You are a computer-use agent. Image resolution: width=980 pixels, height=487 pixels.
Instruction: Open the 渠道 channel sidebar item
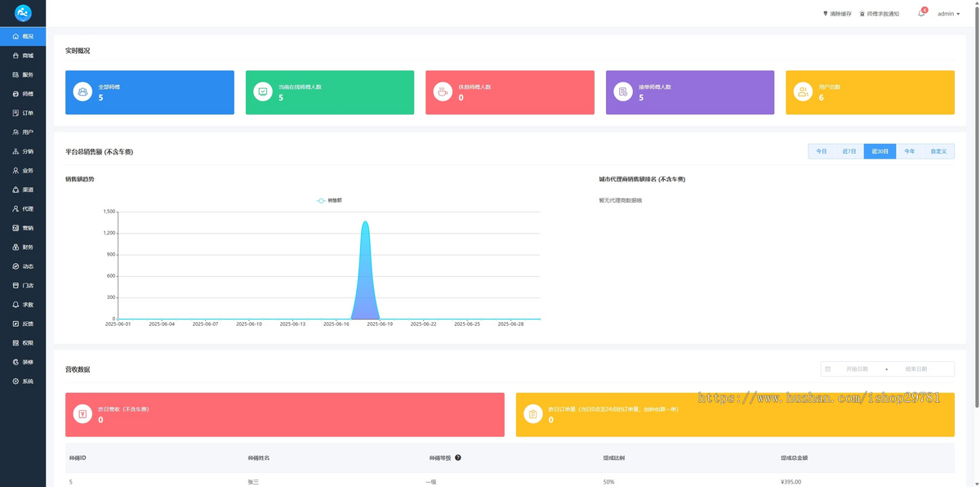click(23, 190)
